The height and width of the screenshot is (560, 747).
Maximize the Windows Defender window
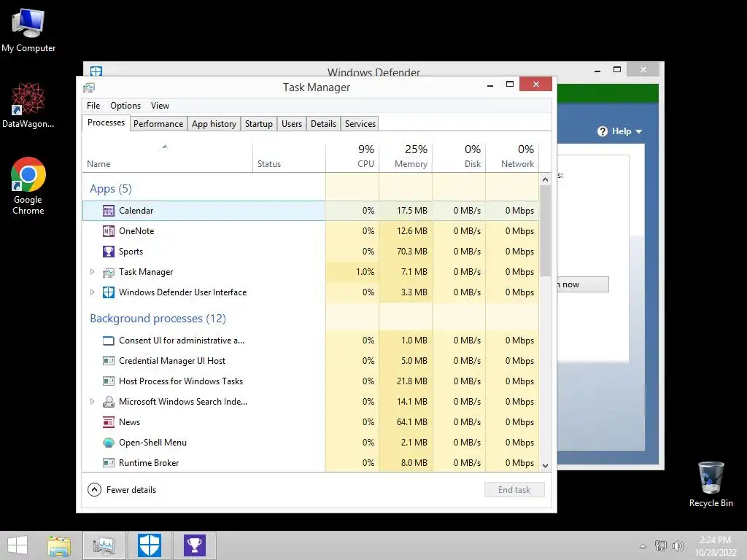click(x=617, y=69)
